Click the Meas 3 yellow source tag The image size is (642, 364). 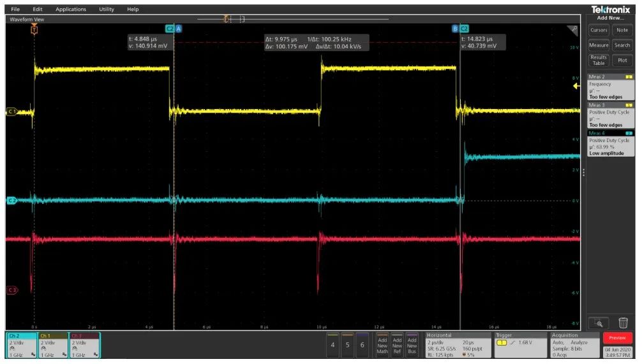coord(629,105)
